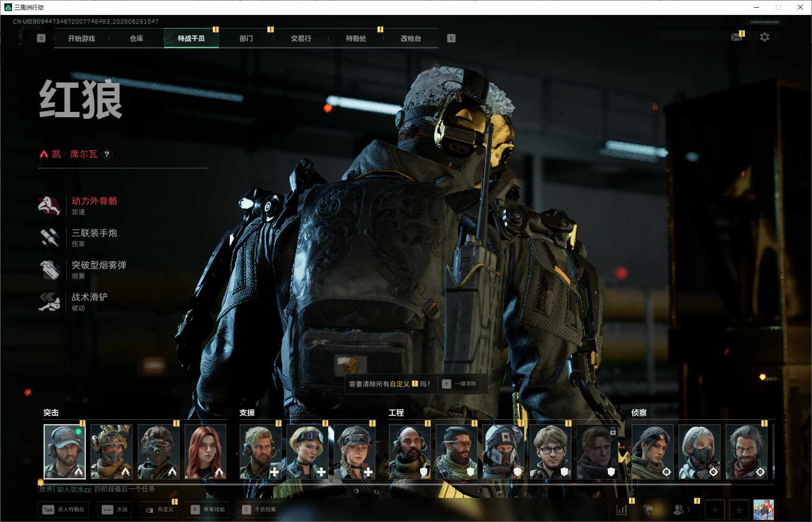Click the flag icon in bottom bar
The width and height of the screenshot is (812, 522).
tap(649, 509)
